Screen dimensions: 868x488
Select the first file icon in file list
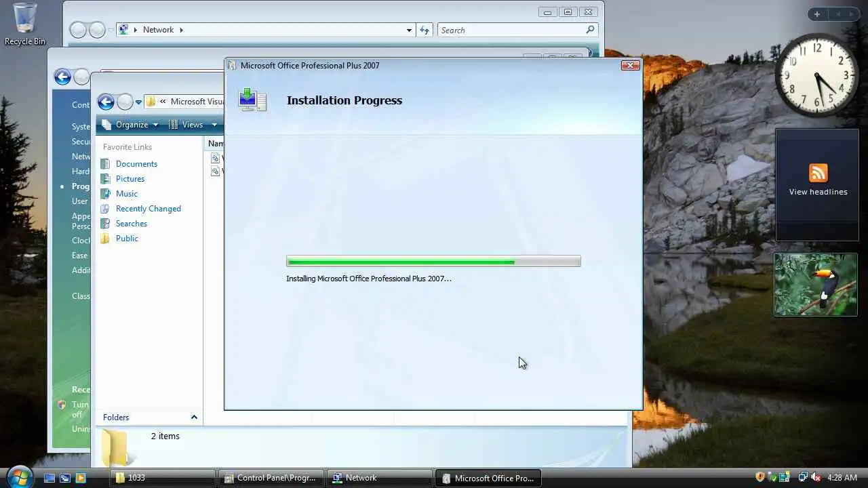coord(216,158)
